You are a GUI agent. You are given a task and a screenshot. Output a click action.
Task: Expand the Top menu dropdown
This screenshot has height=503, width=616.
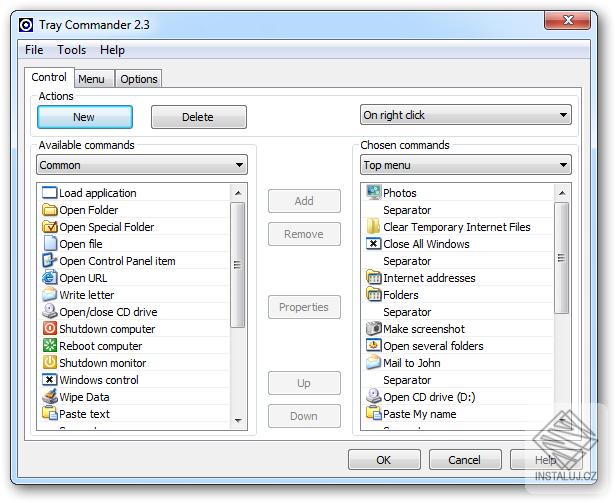(x=466, y=165)
